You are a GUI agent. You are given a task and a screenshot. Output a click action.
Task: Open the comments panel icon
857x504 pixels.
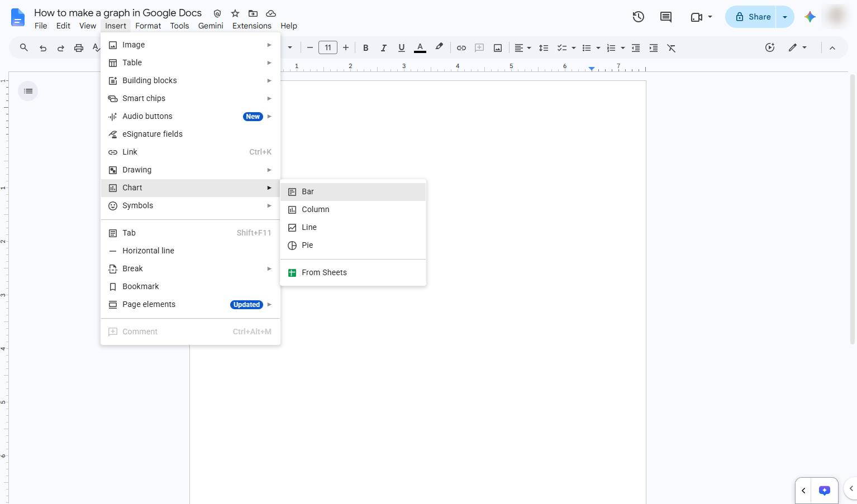click(666, 17)
